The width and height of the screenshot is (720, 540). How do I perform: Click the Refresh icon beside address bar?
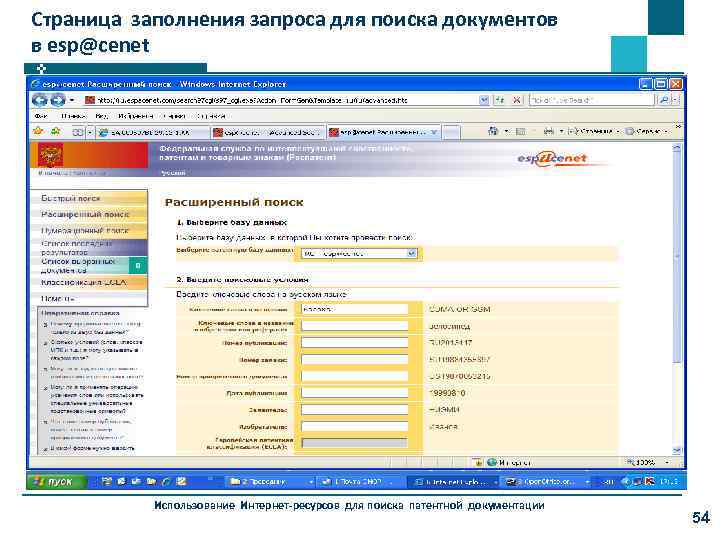click(x=499, y=100)
